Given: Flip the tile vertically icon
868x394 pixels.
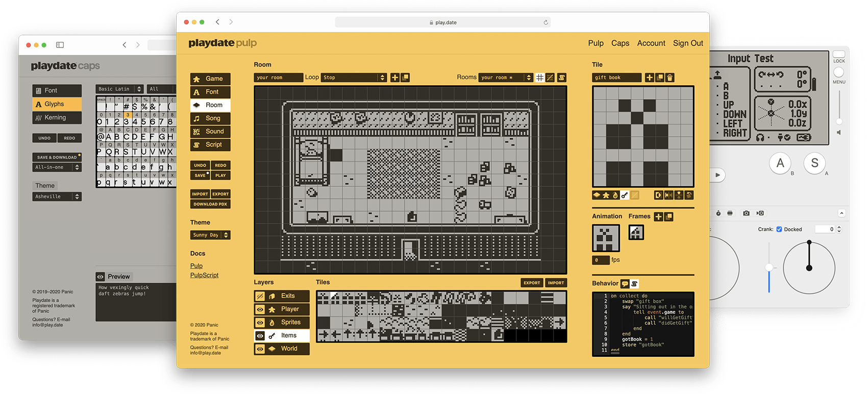Looking at the screenshot, I should pyautogui.click(x=679, y=195).
